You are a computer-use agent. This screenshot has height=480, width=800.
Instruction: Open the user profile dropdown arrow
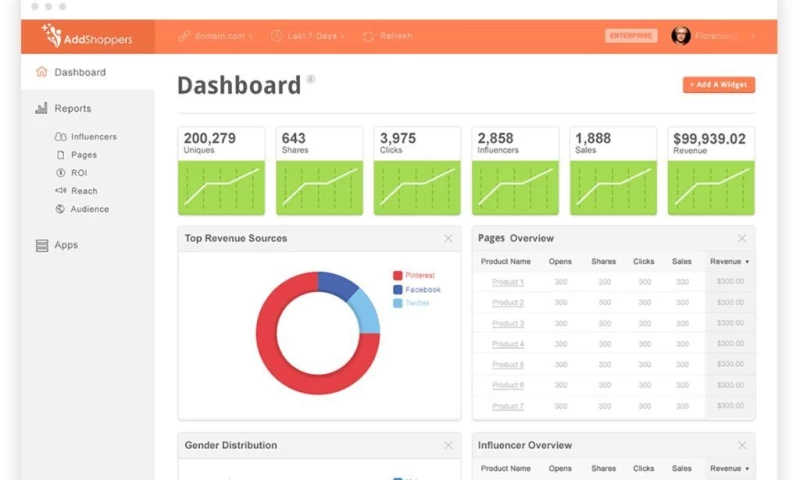point(754,37)
